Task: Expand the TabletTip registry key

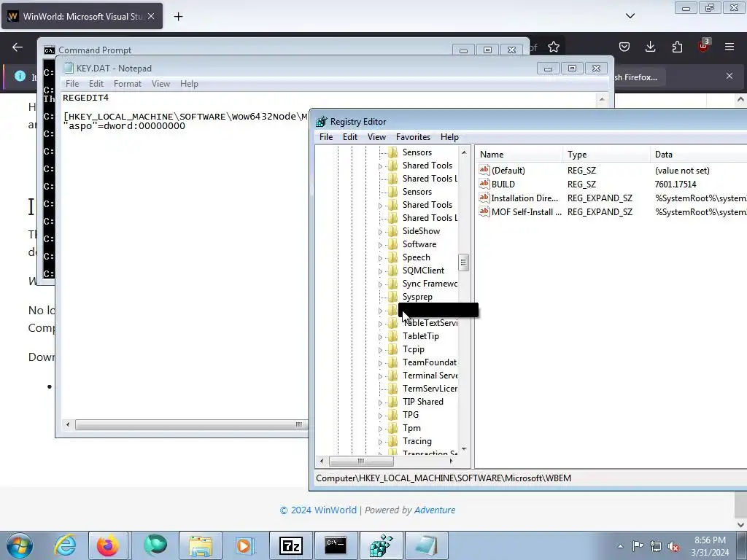Action: tap(380, 337)
